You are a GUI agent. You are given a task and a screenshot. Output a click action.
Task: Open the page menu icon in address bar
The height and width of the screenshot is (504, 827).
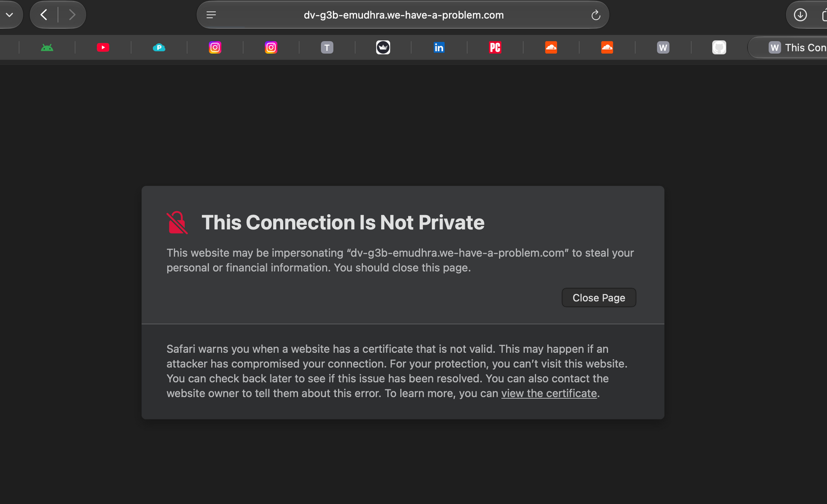211,15
